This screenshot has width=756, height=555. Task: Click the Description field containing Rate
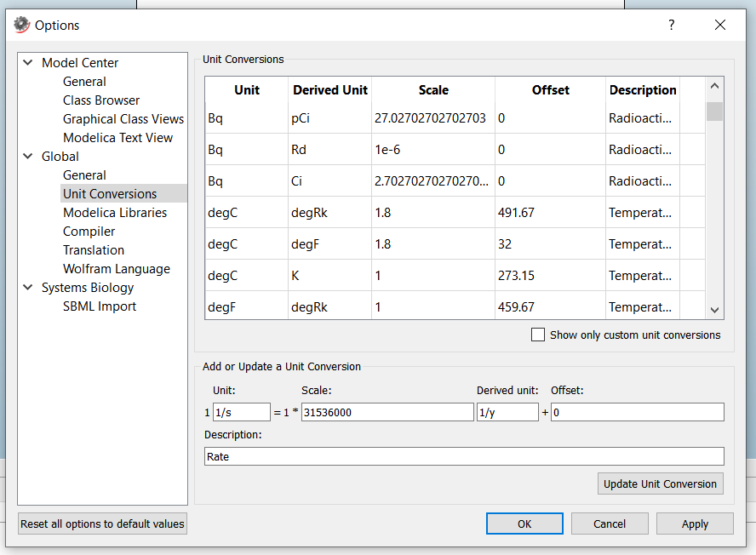(x=464, y=456)
